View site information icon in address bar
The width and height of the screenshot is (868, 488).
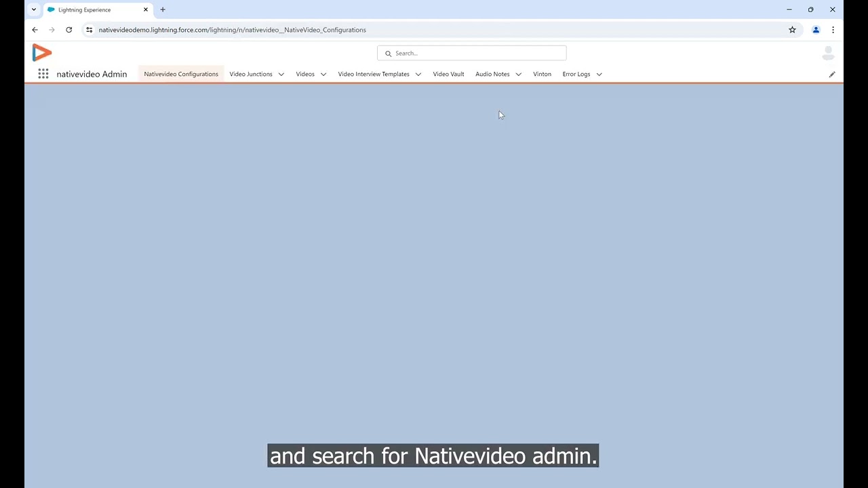(x=89, y=30)
